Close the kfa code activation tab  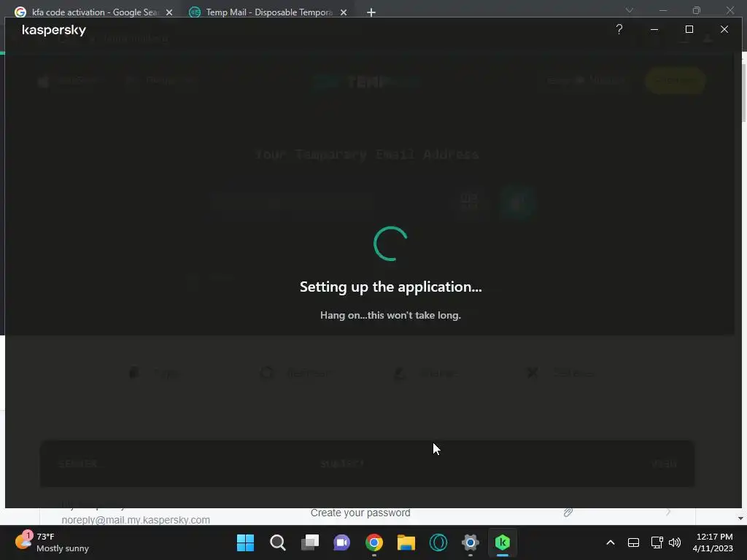(169, 12)
